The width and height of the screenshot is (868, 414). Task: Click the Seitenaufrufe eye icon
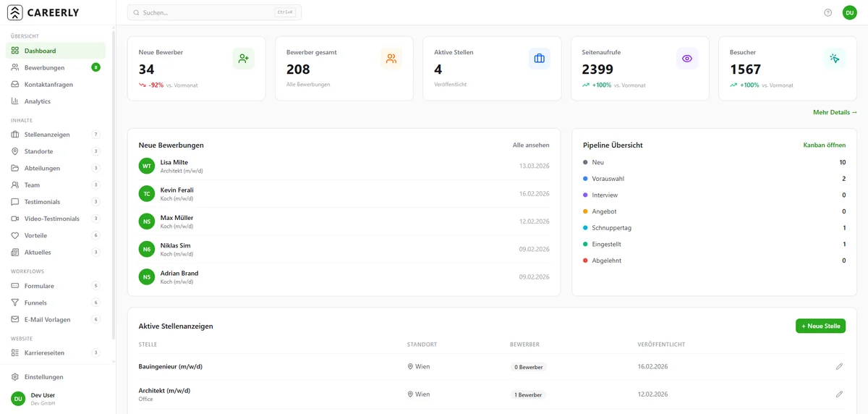click(x=687, y=59)
